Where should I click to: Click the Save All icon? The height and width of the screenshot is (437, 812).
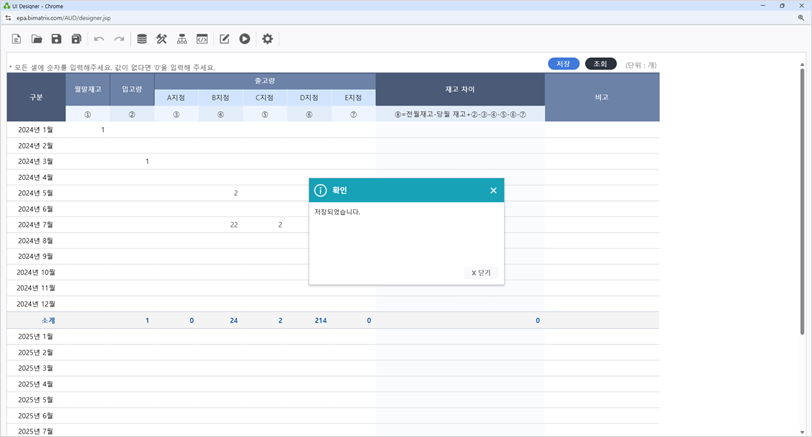77,39
